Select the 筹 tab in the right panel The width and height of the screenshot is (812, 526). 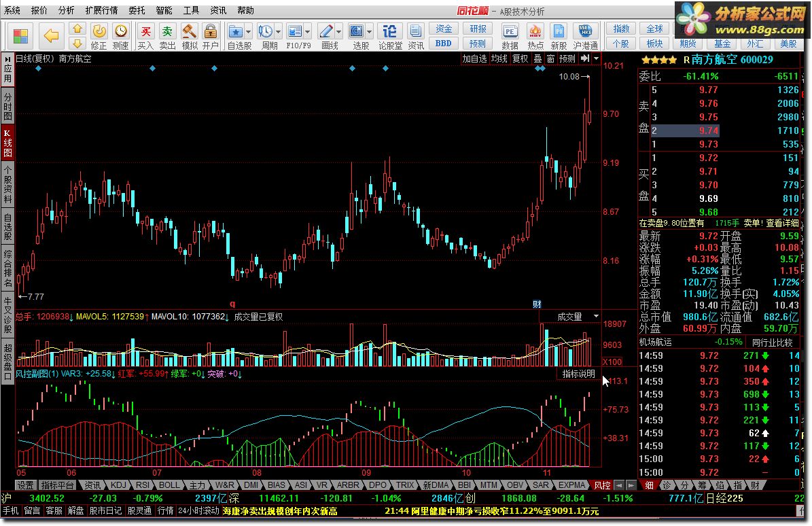point(702,485)
